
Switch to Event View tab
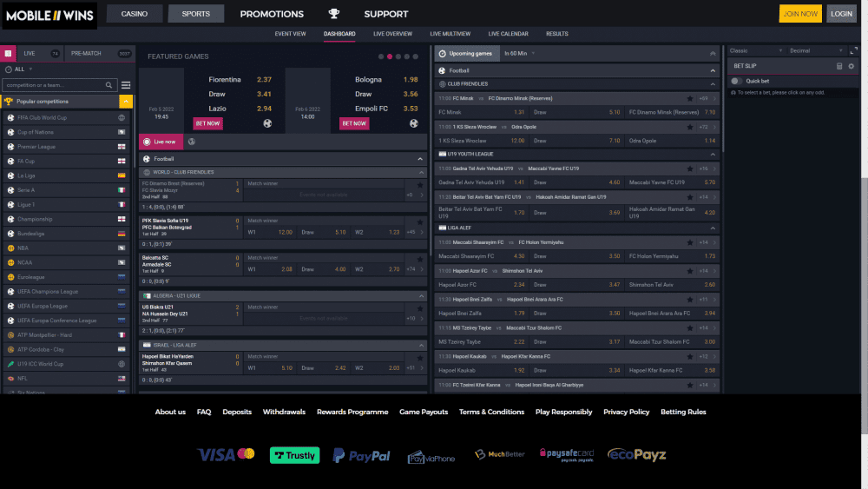click(x=290, y=34)
